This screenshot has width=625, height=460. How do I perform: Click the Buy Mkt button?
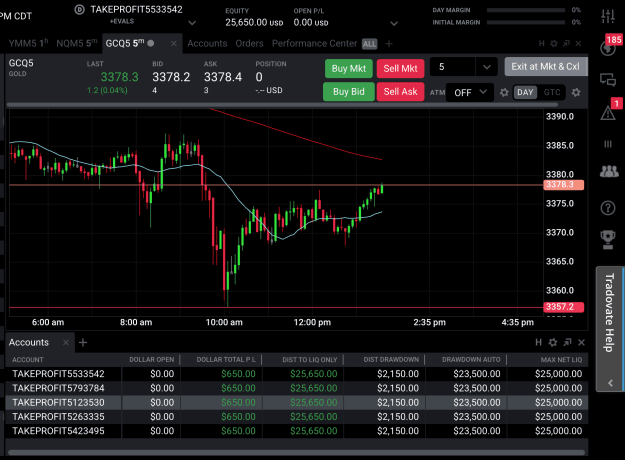pyautogui.click(x=348, y=68)
